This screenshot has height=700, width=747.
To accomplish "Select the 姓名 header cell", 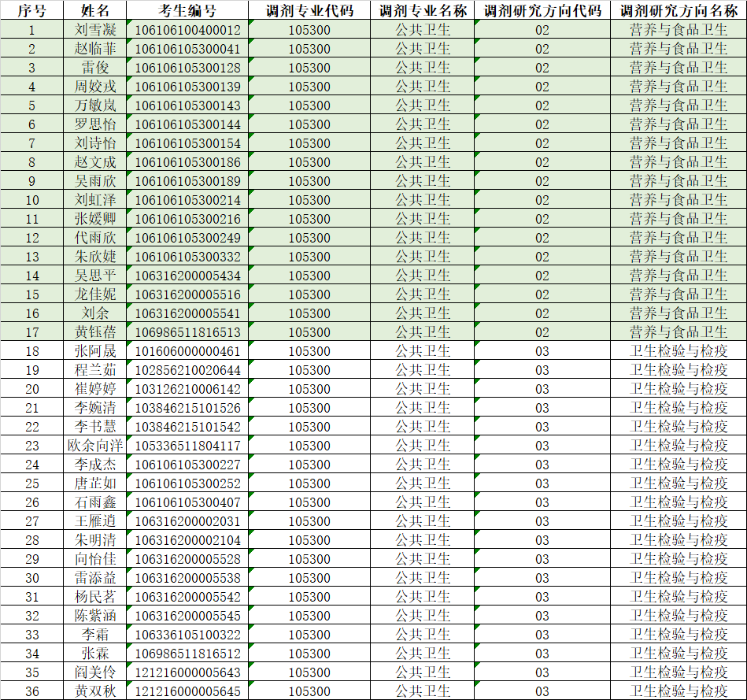I will pos(95,10).
